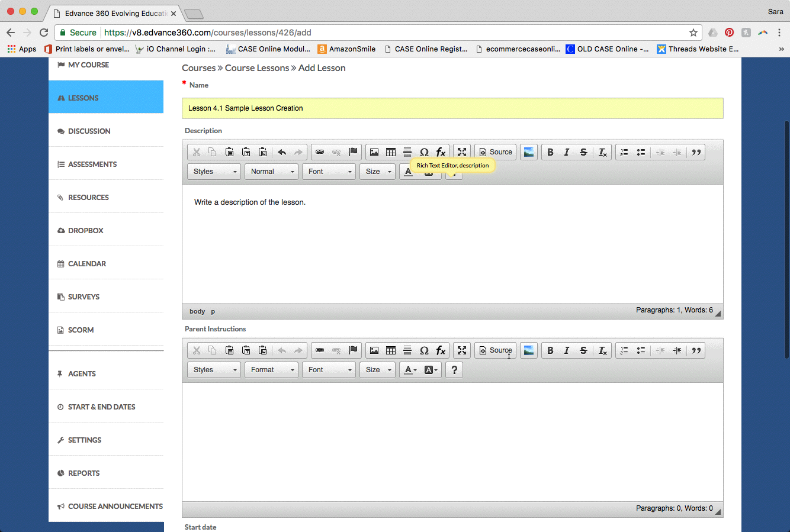Open the Size dropdown in Description editor
790x532 pixels.
pos(377,172)
